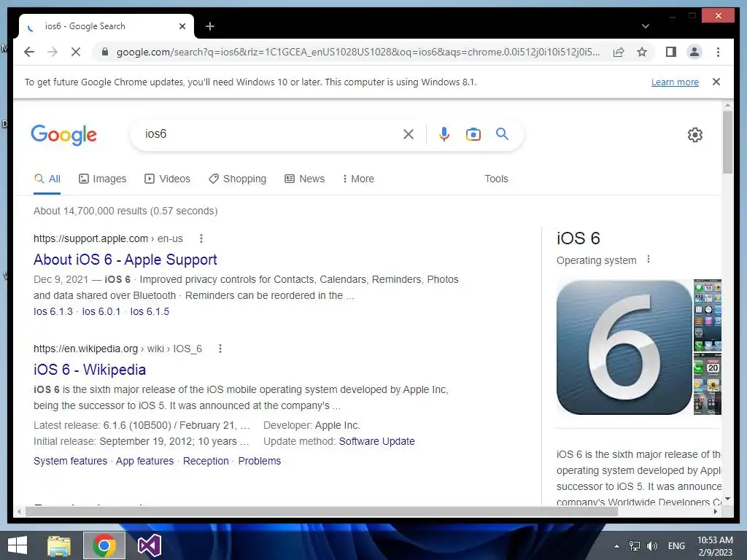Open network status tray icon
Viewport: 747px width, 560px height.
635,546
